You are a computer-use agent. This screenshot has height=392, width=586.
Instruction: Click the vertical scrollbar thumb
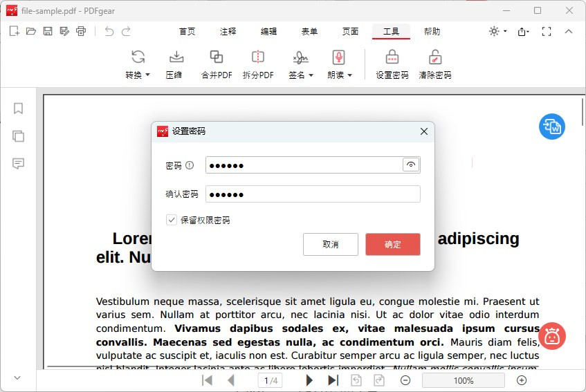(583, 111)
